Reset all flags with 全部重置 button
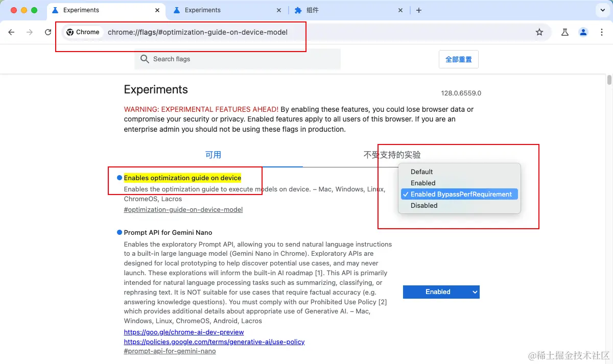Viewport: 613px width, 364px height. click(x=459, y=59)
